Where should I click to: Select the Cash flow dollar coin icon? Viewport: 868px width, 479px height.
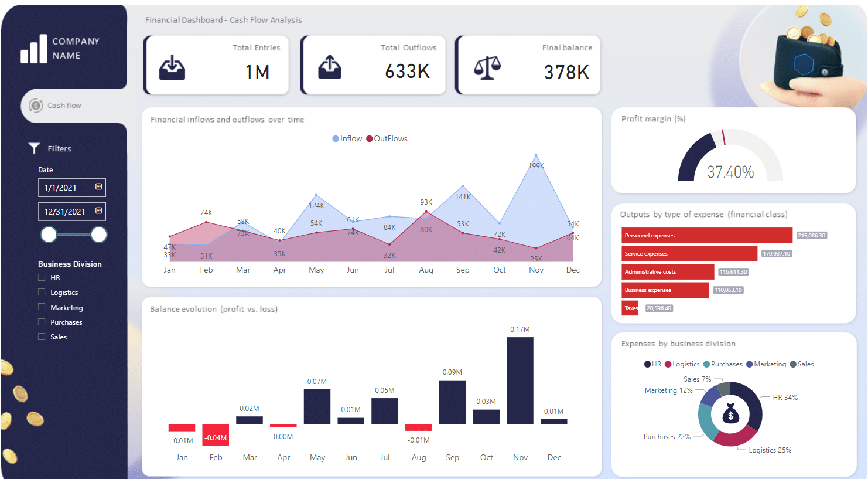35,106
